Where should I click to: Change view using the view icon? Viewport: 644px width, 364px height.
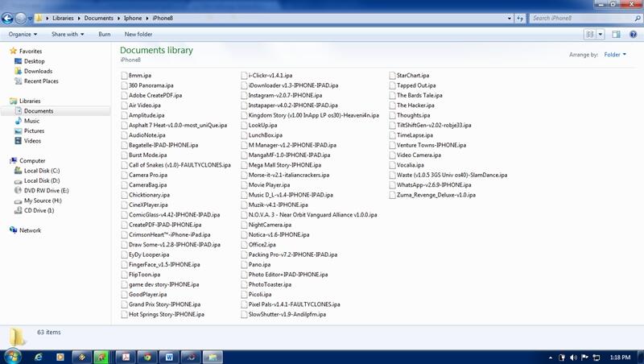(590, 35)
